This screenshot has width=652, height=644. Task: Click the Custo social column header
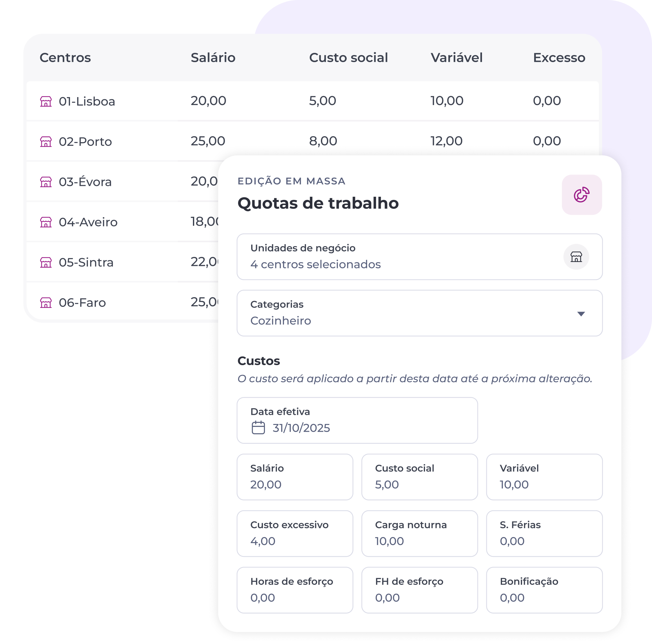click(348, 58)
